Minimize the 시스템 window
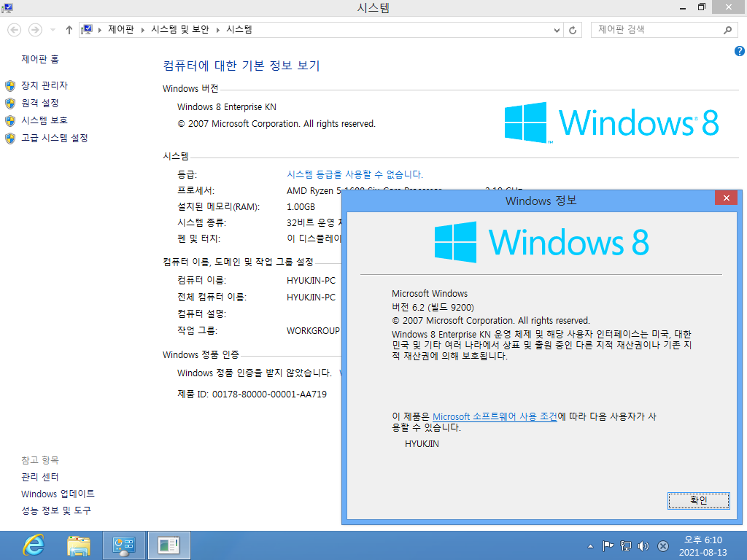Image resolution: width=747 pixels, height=560 pixels. point(683,7)
